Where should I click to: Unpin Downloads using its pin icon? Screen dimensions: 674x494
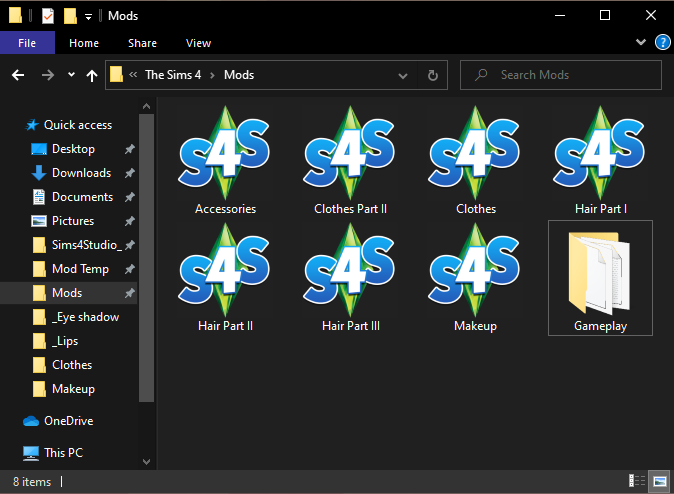click(129, 173)
